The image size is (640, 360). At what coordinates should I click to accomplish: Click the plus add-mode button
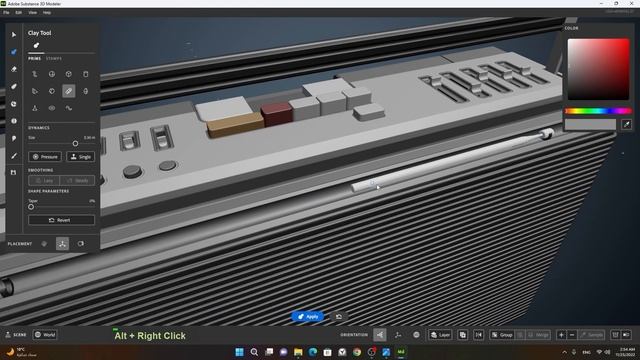click(x=561, y=335)
